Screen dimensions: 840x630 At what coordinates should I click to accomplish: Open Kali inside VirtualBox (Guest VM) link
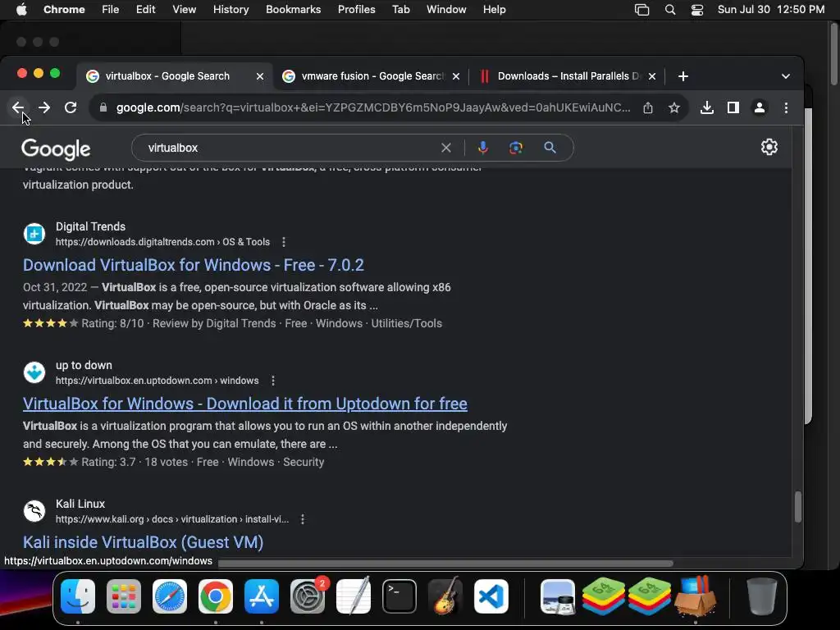click(143, 542)
